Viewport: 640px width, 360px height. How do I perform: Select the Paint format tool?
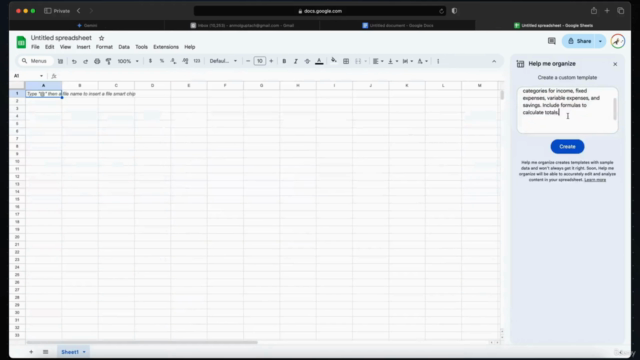(109, 61)
